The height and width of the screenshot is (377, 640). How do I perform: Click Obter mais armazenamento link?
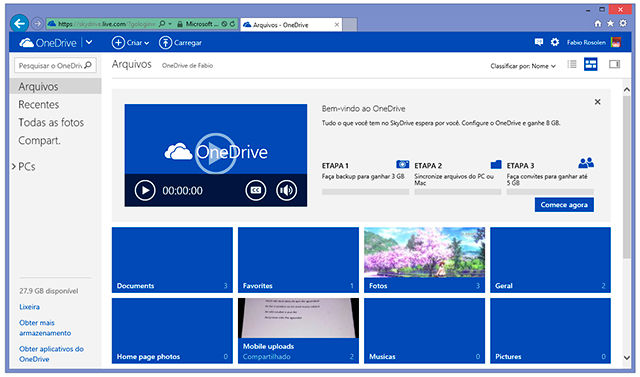45,328
